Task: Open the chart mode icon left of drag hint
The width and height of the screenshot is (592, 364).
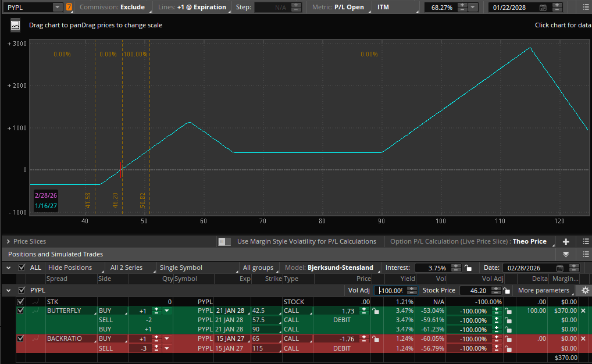Action: (15, 26)
